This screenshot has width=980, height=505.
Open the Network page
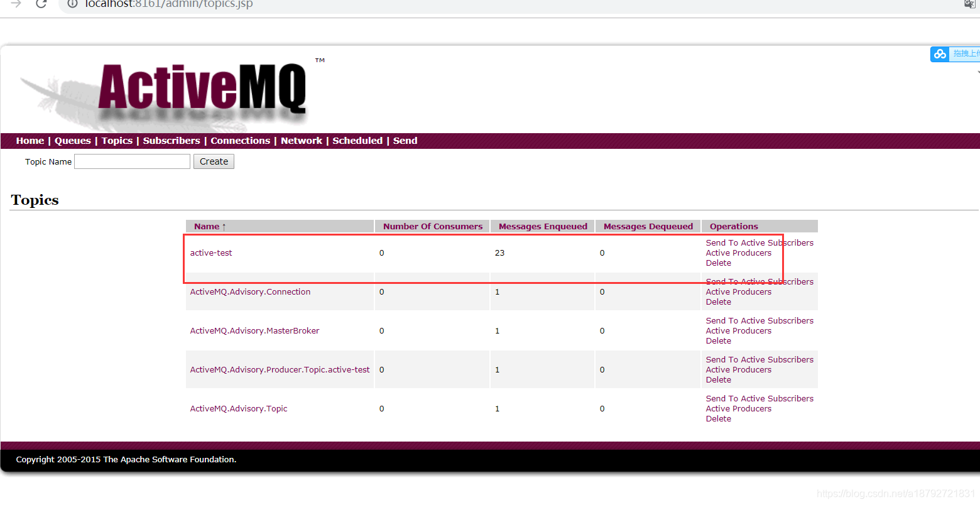point(302,141)
